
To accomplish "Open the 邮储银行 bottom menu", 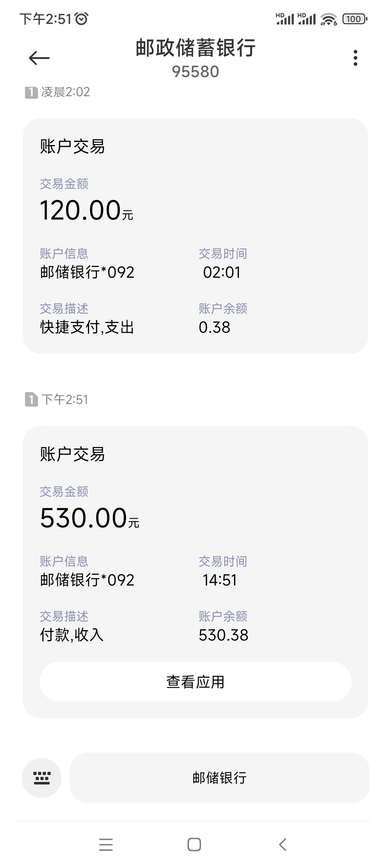I will 219,778.
